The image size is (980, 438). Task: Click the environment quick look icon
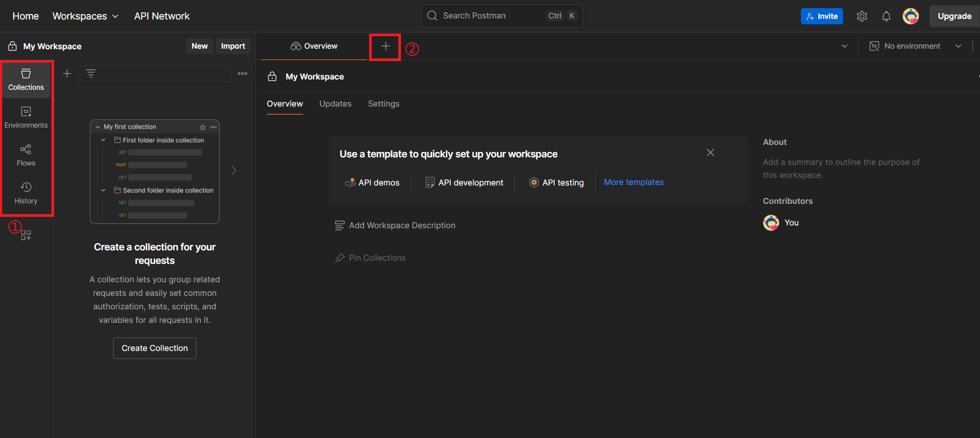tap(874, 46)
